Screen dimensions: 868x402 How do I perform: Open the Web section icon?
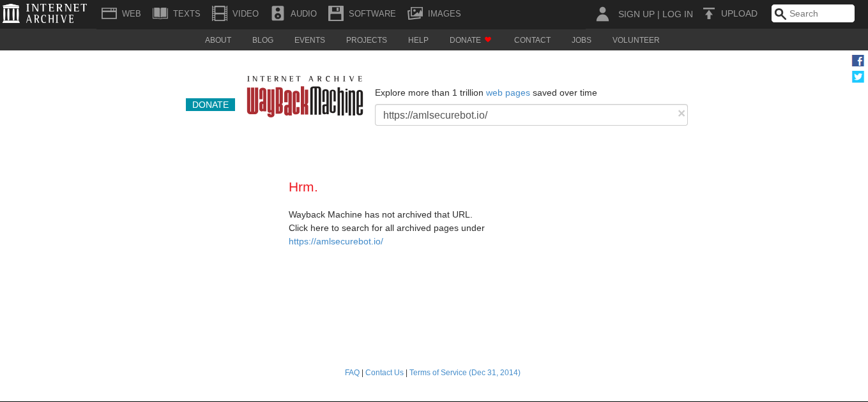(x=109, y=13)
